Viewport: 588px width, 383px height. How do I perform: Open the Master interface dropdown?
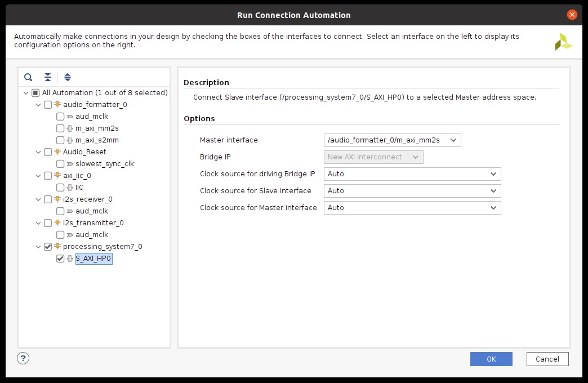pos(392,140)
